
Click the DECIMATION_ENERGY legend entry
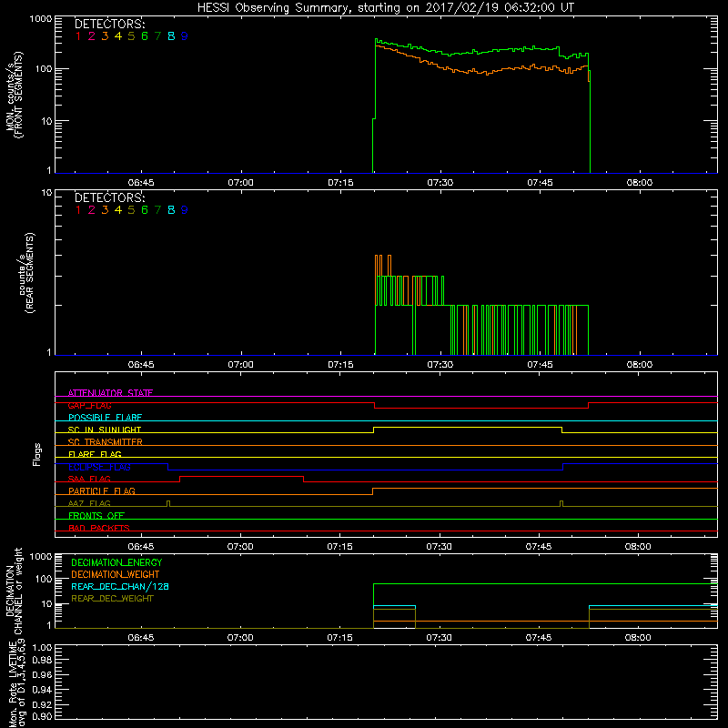click(116, 562)
